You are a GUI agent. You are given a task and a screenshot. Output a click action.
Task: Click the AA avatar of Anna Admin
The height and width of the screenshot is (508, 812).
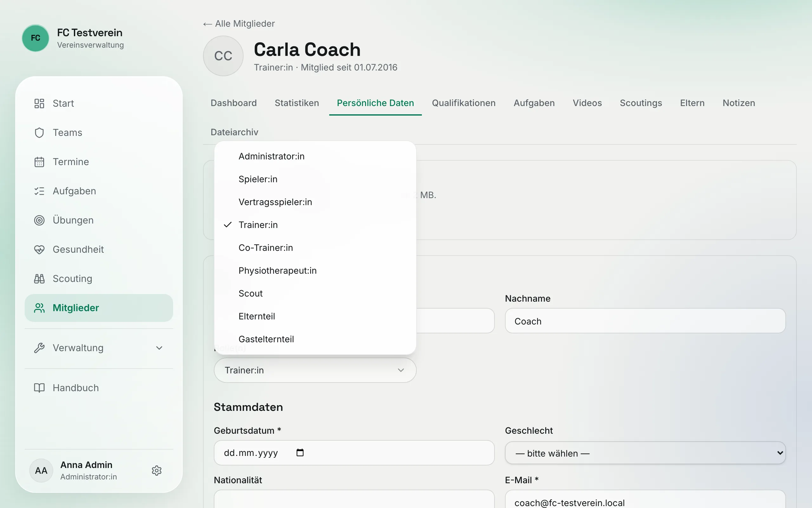pyautogui.click(x=41, y=471)
